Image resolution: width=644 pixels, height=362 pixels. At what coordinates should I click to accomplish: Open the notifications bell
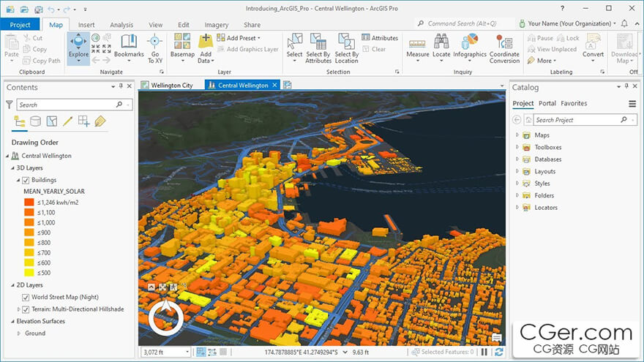click(624, 23)
